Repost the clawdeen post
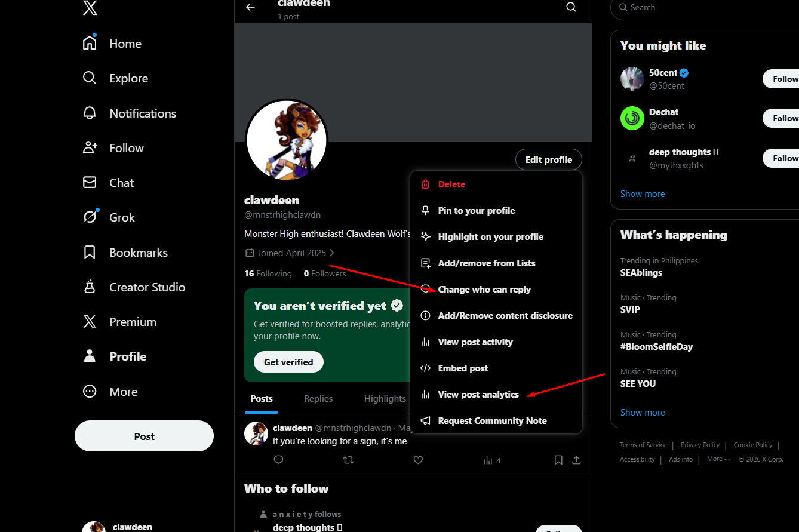Screen dimensions: 799x532 (348, 460)
